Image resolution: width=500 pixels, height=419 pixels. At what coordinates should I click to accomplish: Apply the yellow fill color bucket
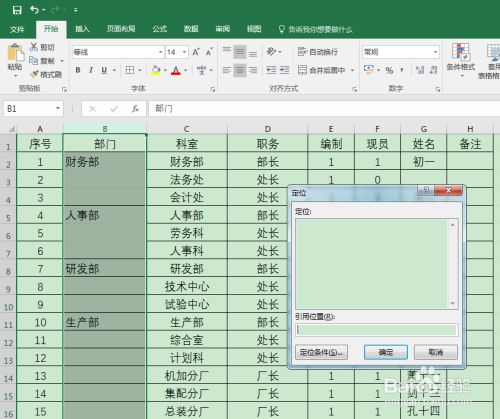[x=156, y=70]
